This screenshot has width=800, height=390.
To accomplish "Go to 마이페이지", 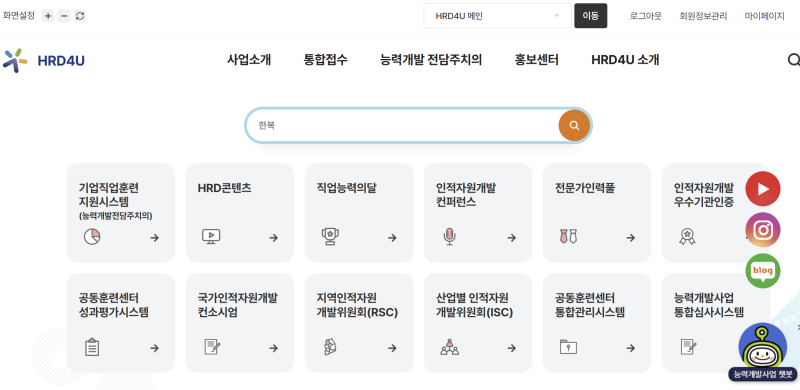I will coord(764,16).
